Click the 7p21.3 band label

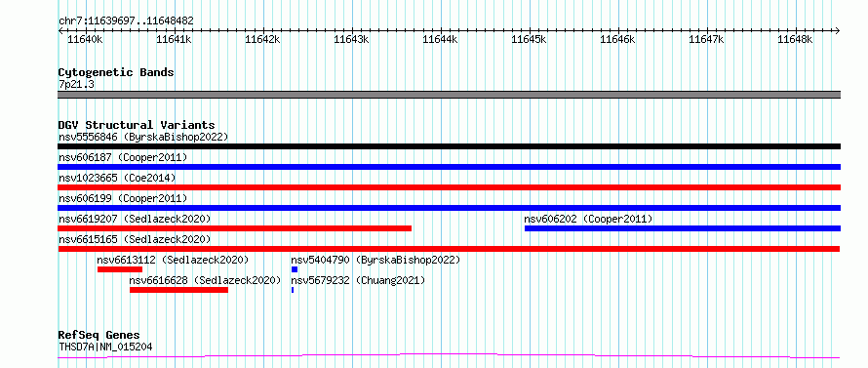click(77, 84)
